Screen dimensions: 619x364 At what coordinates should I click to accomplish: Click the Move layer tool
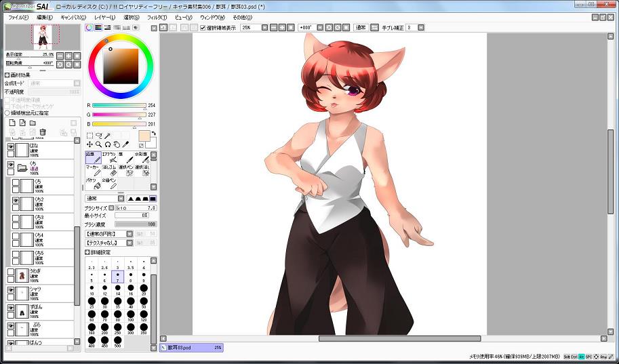point(90,144)
